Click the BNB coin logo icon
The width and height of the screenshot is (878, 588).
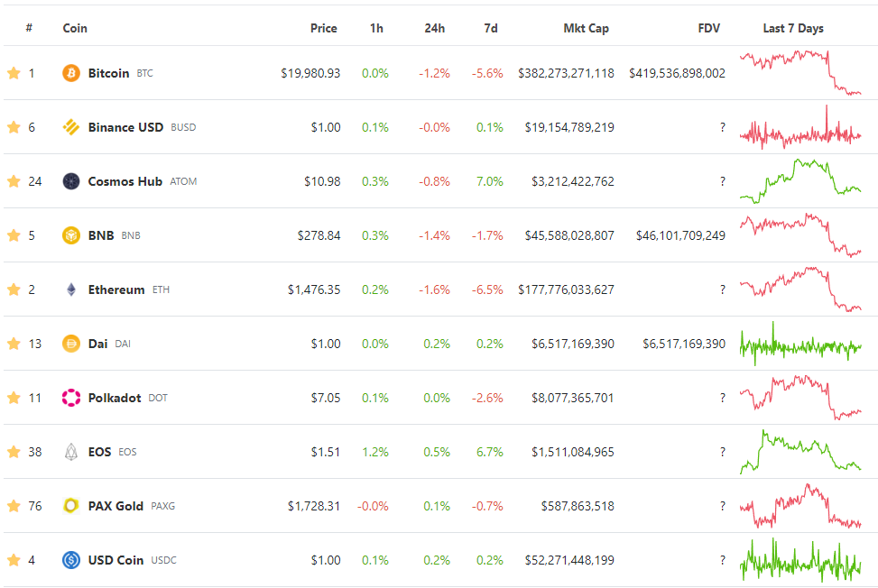pos(71,235)
